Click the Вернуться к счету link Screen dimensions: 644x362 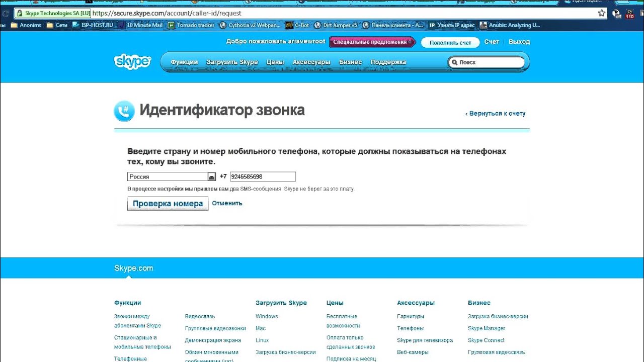pos(495,114)
